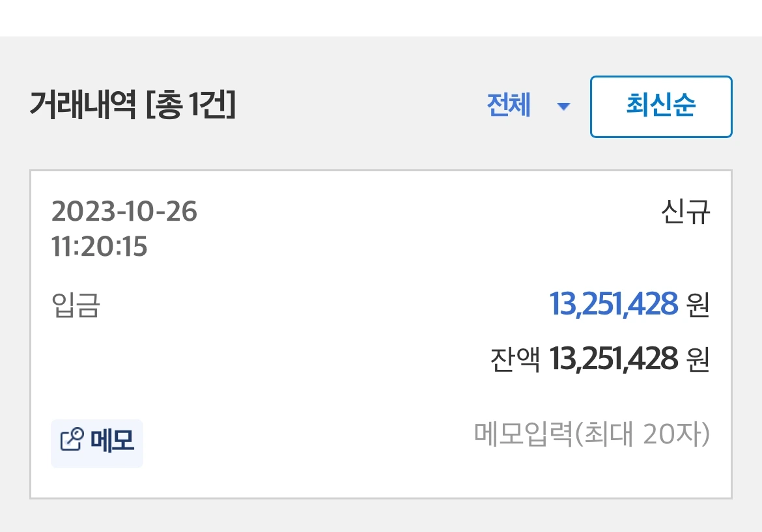Open the 전체 filter dropdown

[528, 106]
